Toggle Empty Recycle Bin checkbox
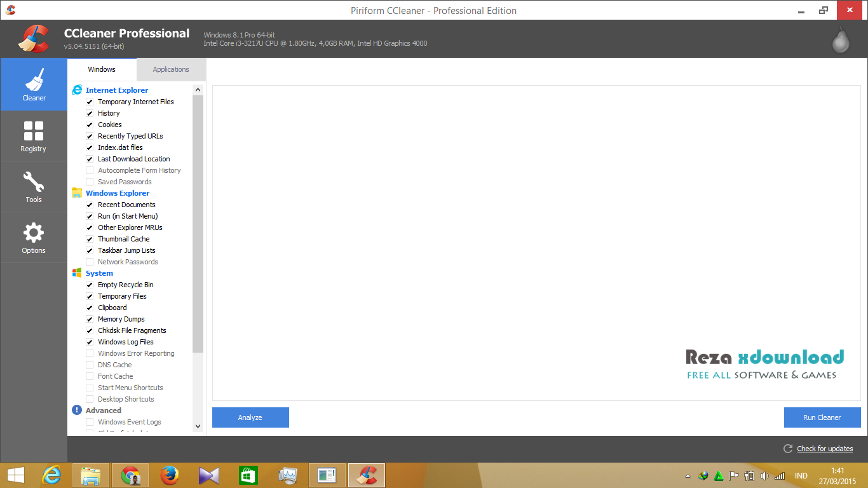The image size is (868, 488). tap(90, 285)
